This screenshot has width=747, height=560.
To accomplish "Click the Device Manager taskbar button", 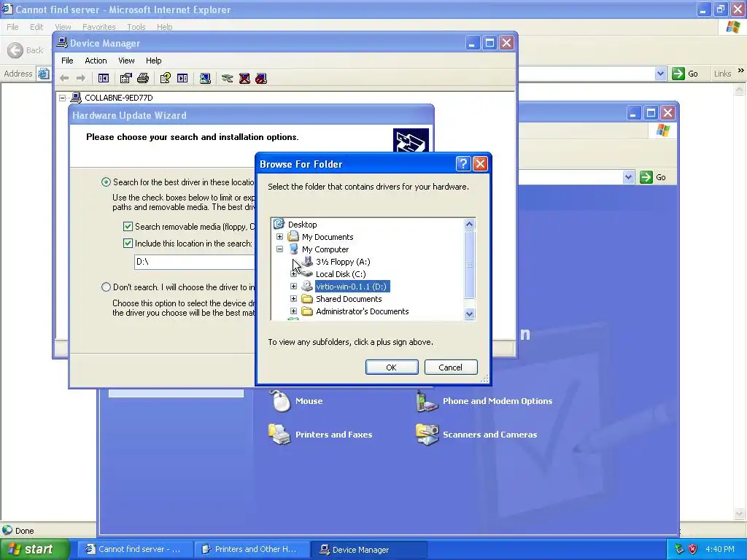I will (x=368, y=549).
